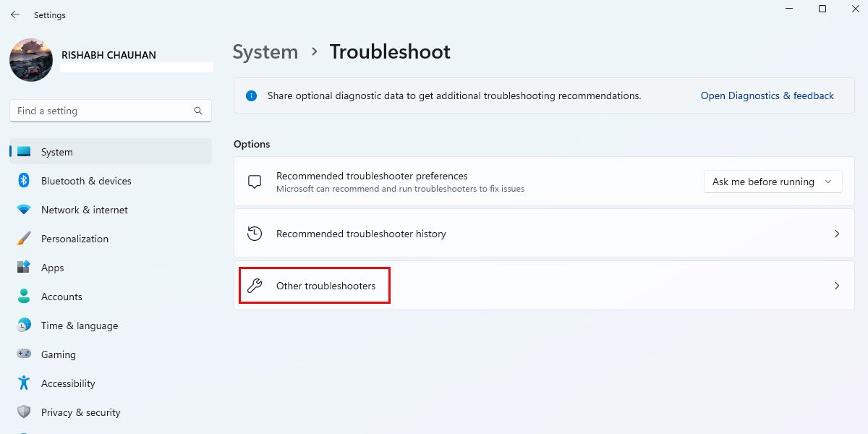Click the Privacy & security shield icon
This screenshot has width=868, height=434.
point(24,412)
